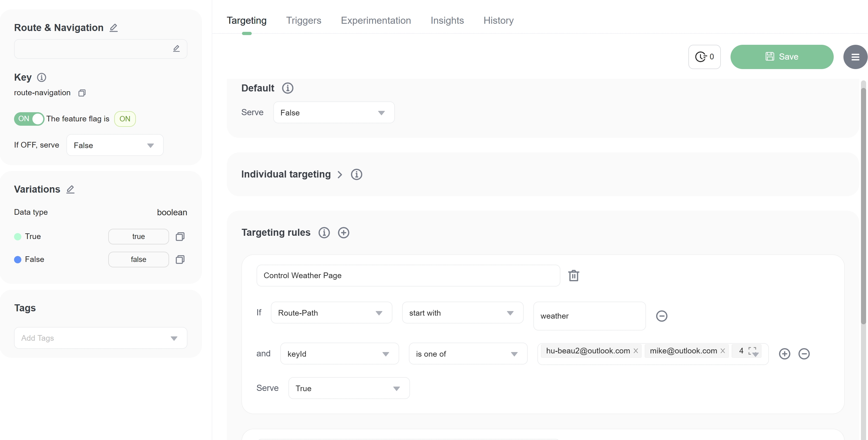868x440 pixels.
Task: Edit Variations with the pencil icon
Action: 70,189
